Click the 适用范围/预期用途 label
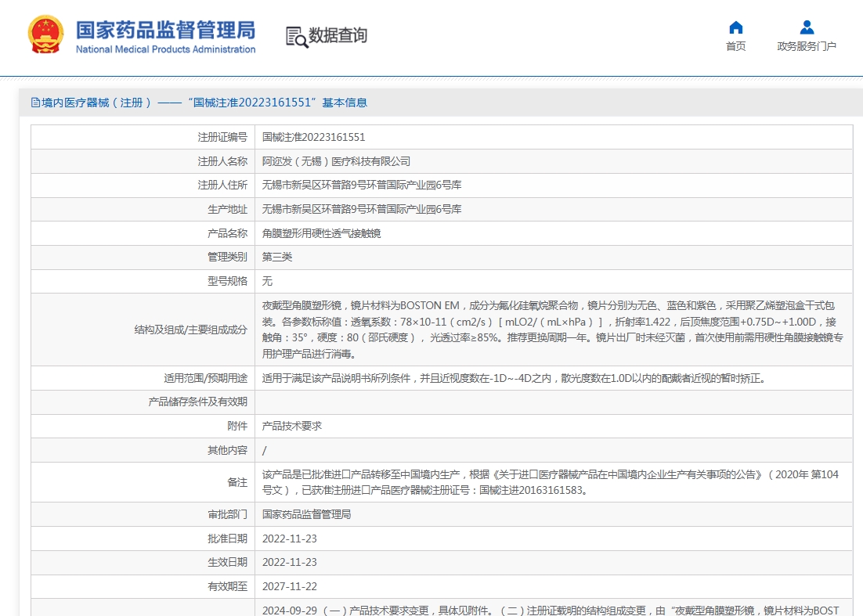 tap(205, 378)
